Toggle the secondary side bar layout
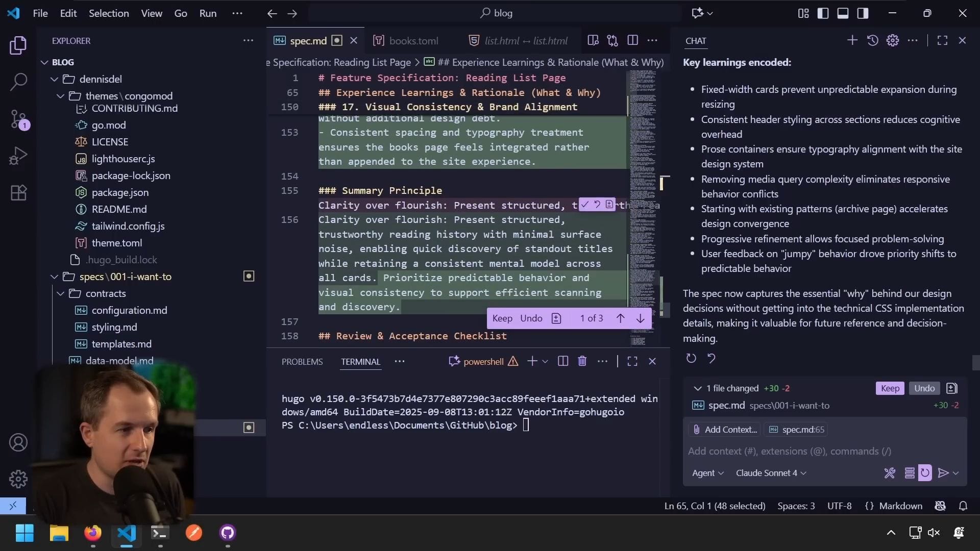 click(863, 13)
